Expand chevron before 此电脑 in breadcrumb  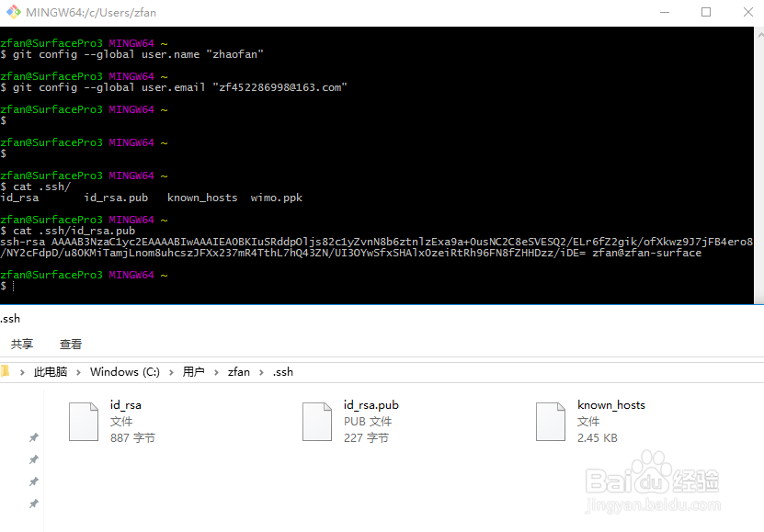pos(22,372)
